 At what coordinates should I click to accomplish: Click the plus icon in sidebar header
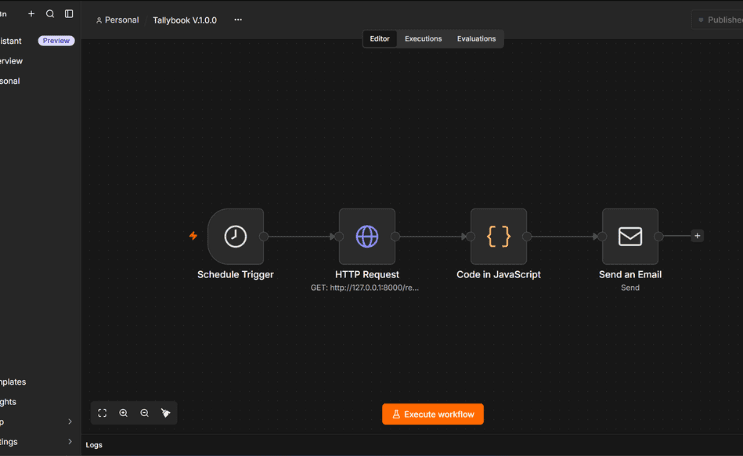tap(31, 14)
